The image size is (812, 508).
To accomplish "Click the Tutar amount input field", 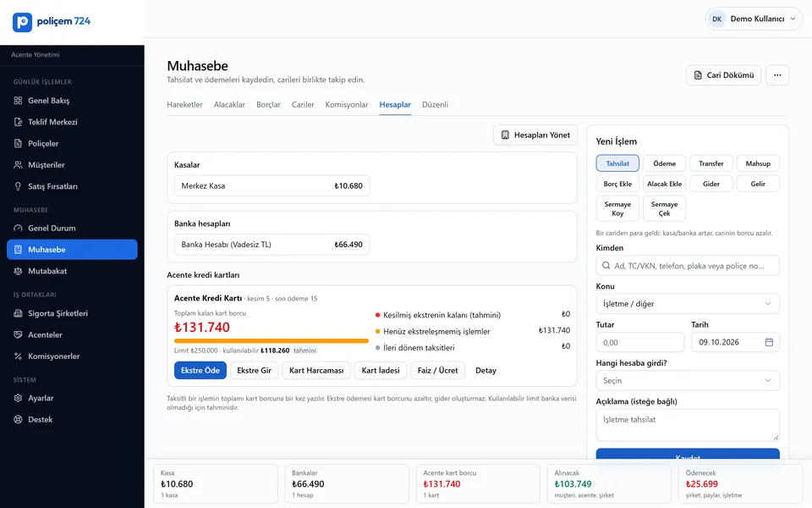I will (640, 342).
